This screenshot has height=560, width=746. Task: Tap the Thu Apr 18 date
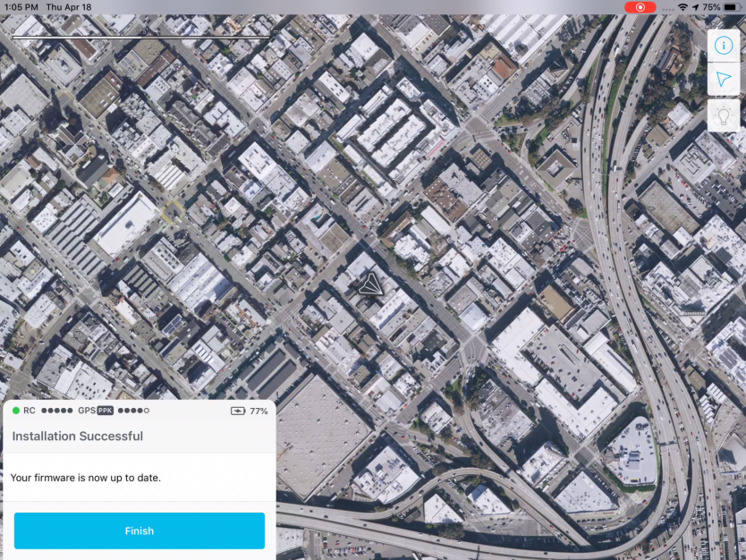(x=69, y=7)
